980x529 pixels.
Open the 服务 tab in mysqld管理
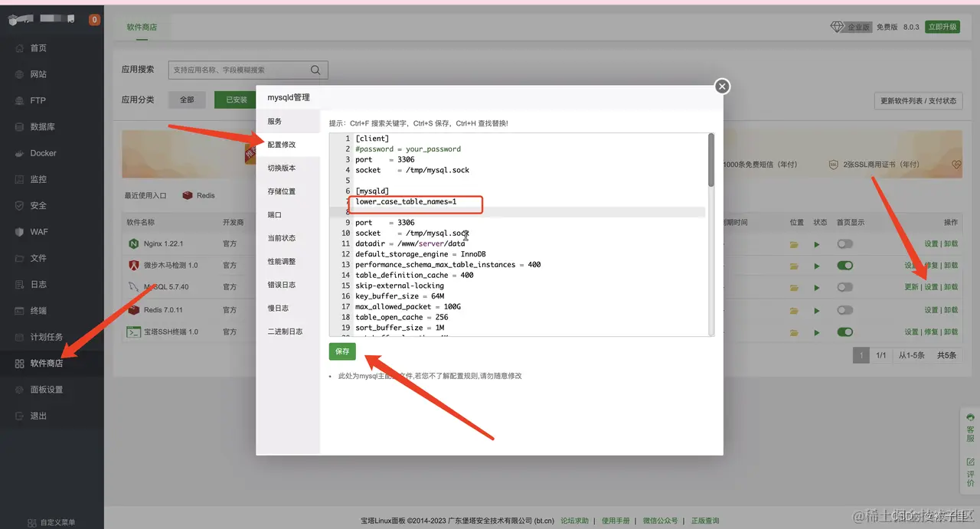point(288,122)
